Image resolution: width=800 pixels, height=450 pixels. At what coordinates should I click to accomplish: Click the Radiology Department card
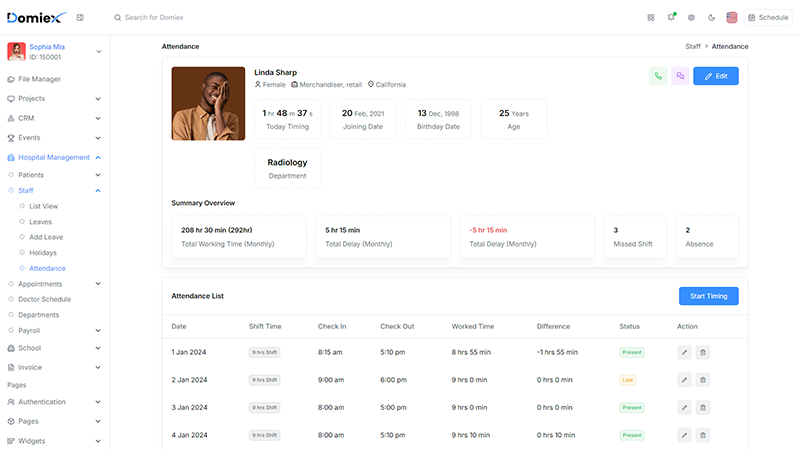point(287,168)
